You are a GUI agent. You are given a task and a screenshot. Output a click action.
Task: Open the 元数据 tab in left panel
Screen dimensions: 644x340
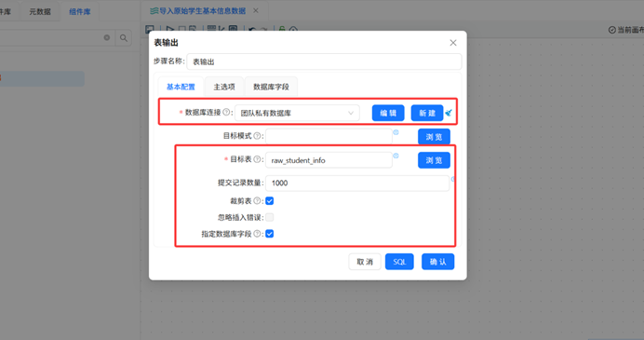[x=40, y=11]
